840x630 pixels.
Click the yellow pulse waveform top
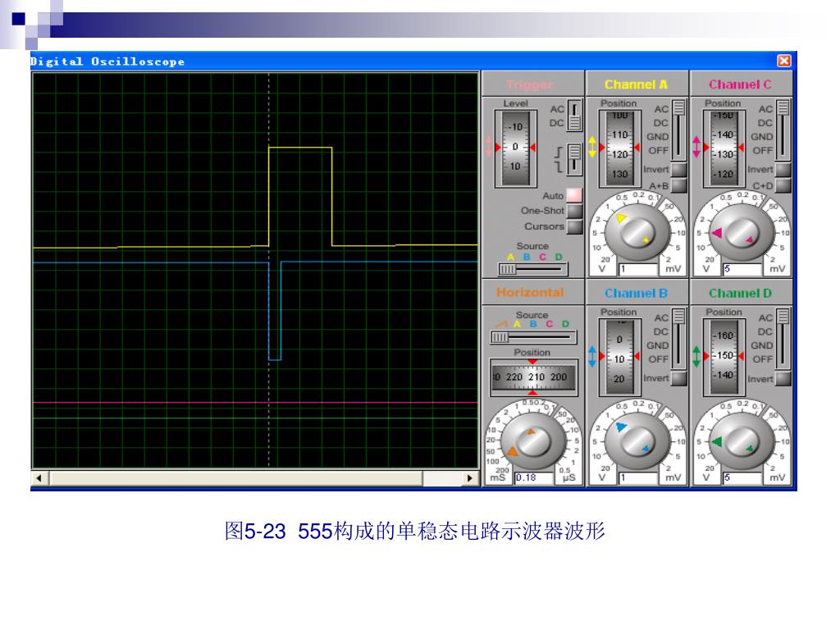point(300,148)
